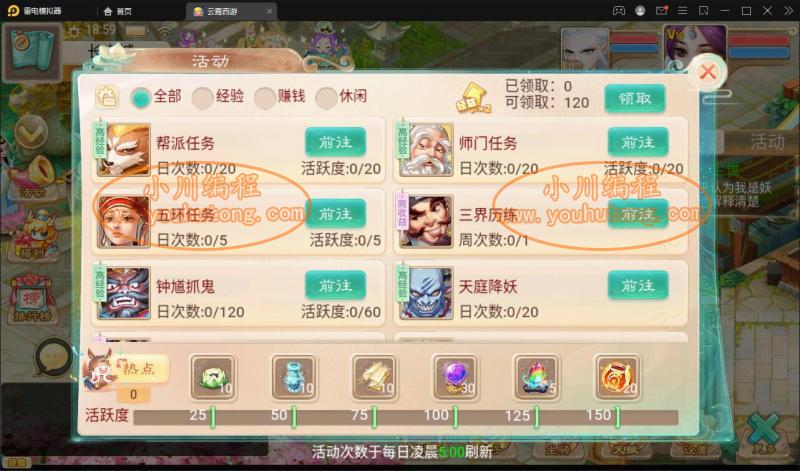Open the emulator hamburger menu

[682, 11]
